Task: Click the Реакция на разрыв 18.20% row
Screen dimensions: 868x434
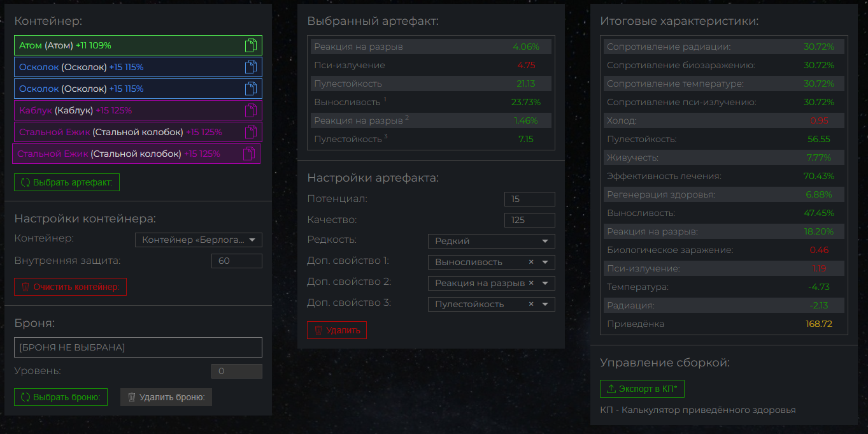Action: click(x=724, y=231)
